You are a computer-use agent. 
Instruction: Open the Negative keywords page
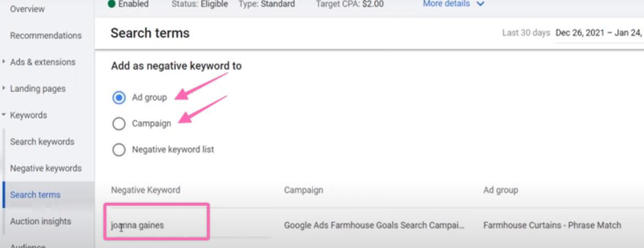[46, 168]
